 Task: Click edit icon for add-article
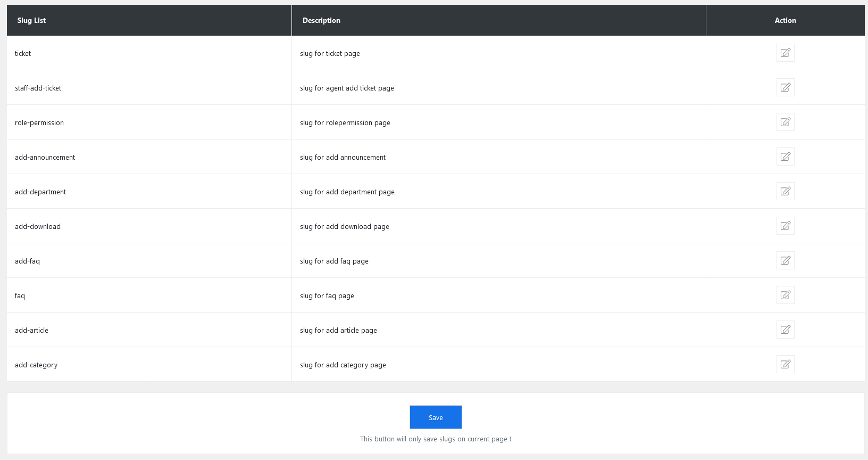(x=785, y=330)
